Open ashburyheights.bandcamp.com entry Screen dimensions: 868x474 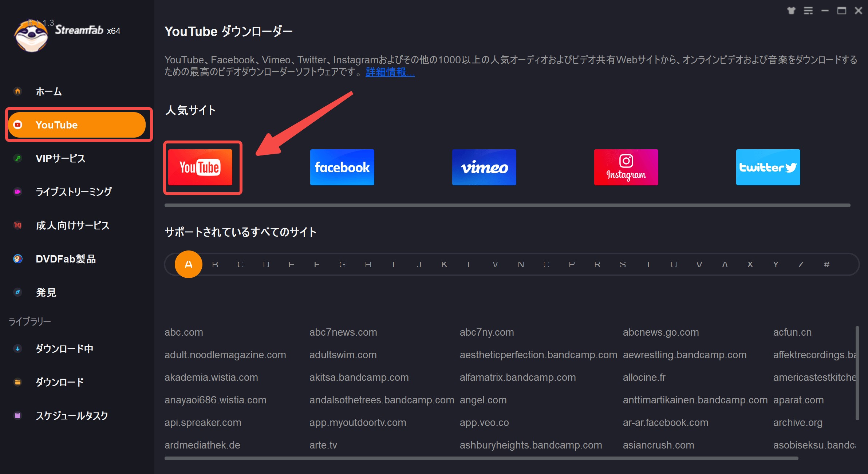531,445
